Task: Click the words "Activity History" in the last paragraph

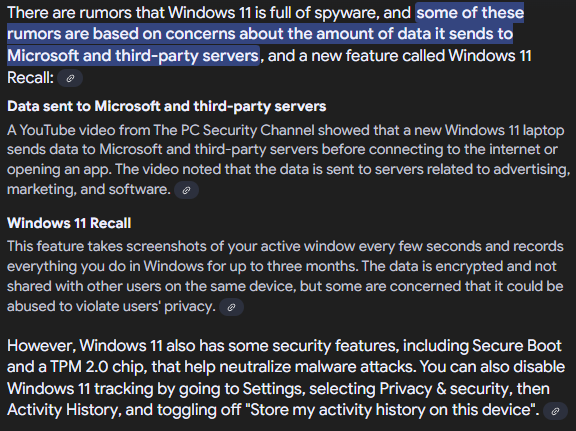Action: tap(63, 410)
